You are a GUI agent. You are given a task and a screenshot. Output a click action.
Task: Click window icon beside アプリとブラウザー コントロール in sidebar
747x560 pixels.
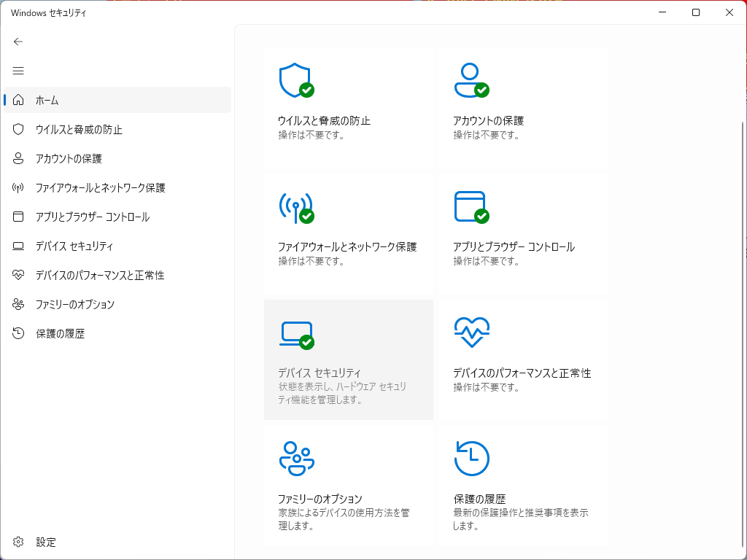pyautogui.click(x=18, y=217)
